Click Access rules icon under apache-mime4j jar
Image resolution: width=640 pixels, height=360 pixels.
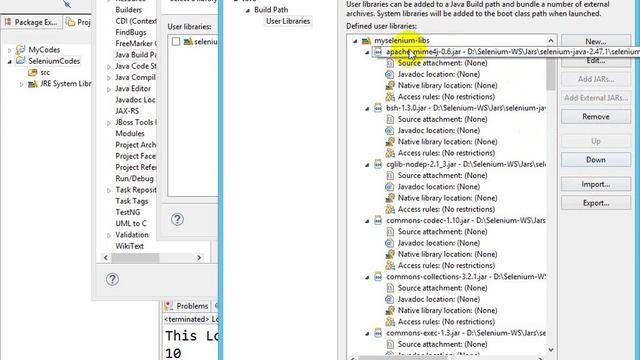coord(390,97)
